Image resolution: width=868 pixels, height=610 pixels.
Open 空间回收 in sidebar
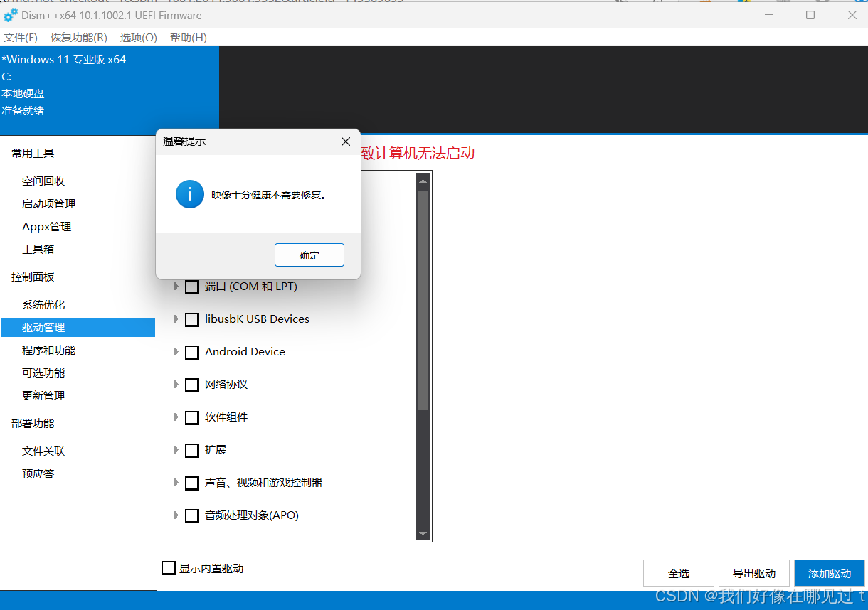(43, 181)
